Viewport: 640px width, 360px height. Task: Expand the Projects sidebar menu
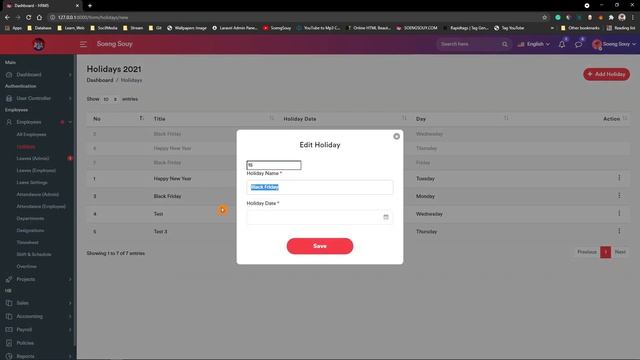pos(38,279)
